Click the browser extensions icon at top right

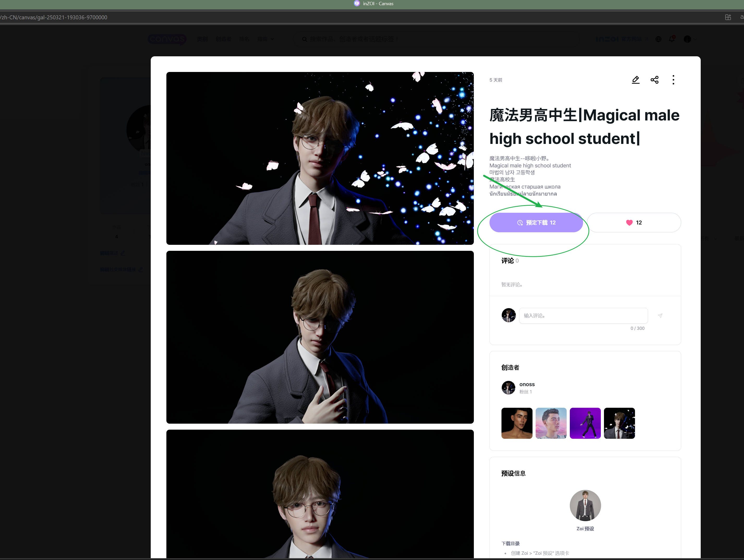click(x=728, y=17)
